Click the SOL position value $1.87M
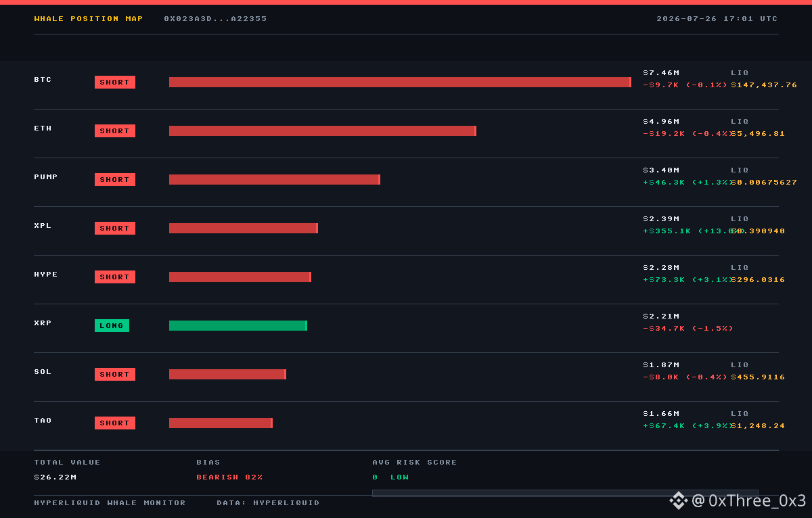 coord(661,365)
